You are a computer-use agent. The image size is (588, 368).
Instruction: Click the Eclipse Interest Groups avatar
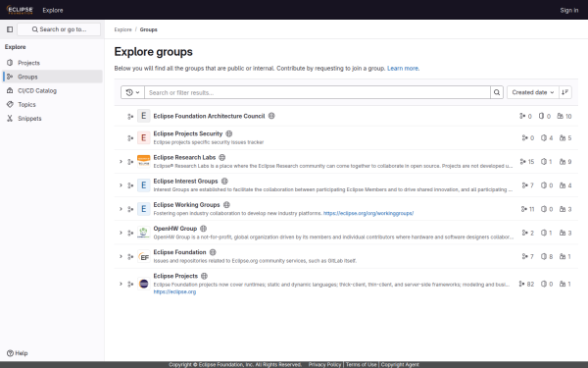[144, 185]
